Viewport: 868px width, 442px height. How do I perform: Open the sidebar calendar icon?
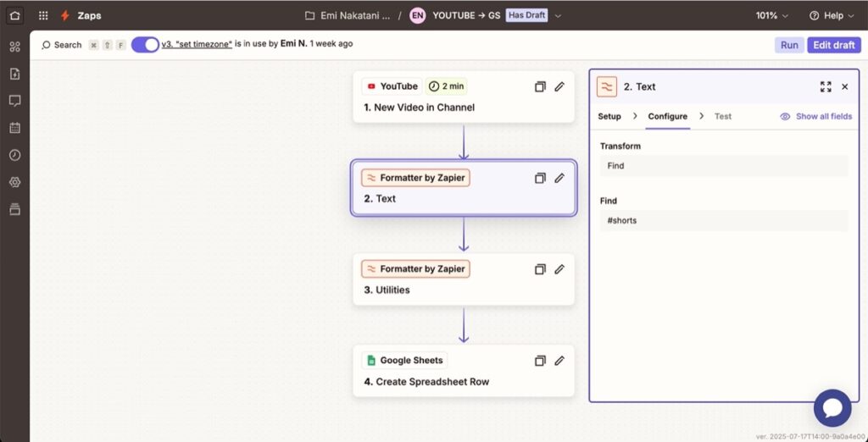click(x=15, y=128)
